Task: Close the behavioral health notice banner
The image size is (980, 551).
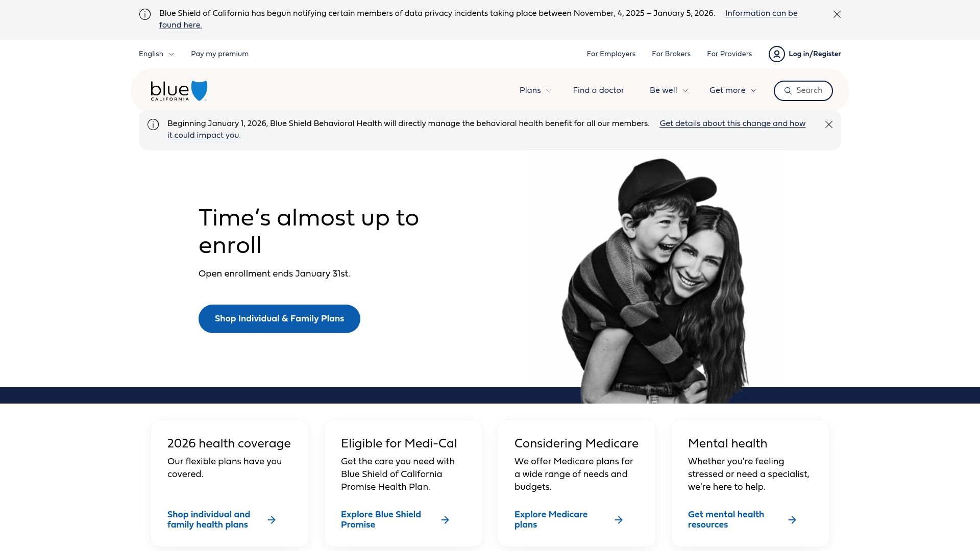Action: 829,124
